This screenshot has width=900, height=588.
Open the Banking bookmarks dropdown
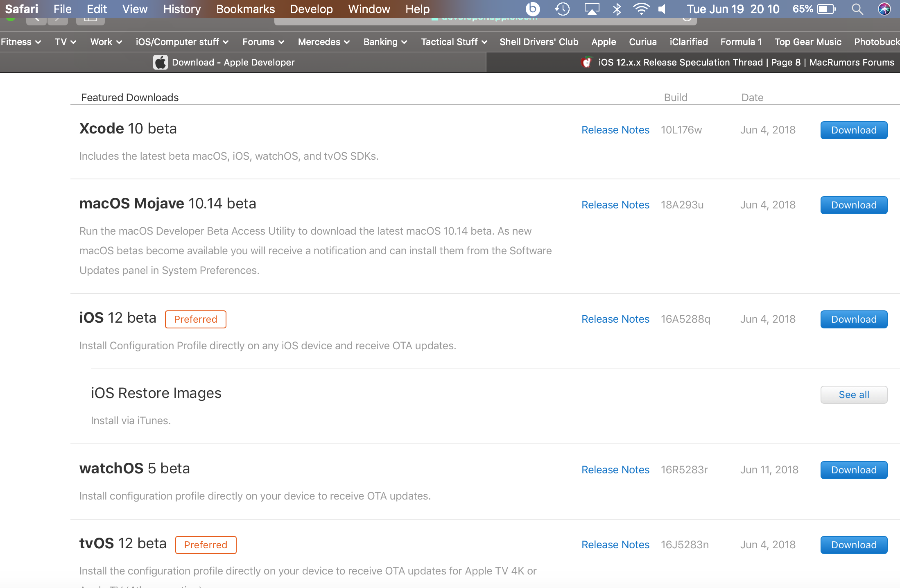pyautogui.click(x=385, y=42)
